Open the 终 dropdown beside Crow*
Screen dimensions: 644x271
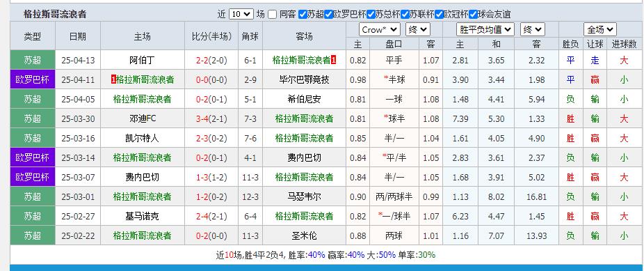pos(418,30)
